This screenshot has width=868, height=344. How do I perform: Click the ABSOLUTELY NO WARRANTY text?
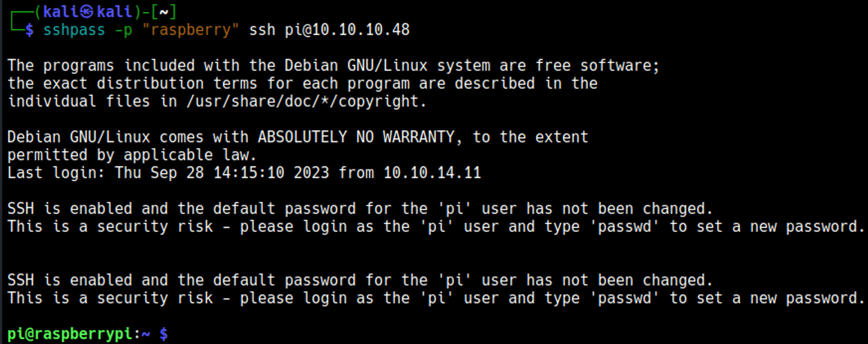click(356, 138)
